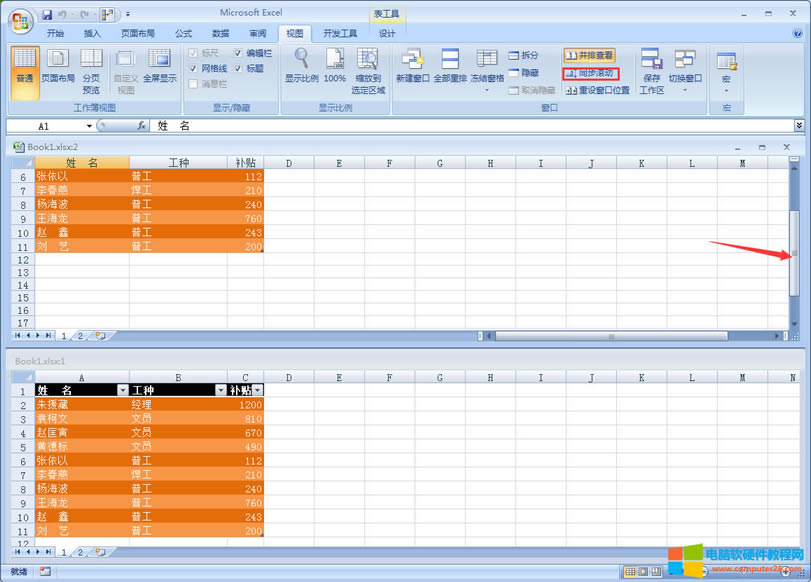Viewport: 811px width, 582px height.
Task: Switch to the 页面布局 ribbon tab
Action: pyautogui.click(x=138, y=33)
